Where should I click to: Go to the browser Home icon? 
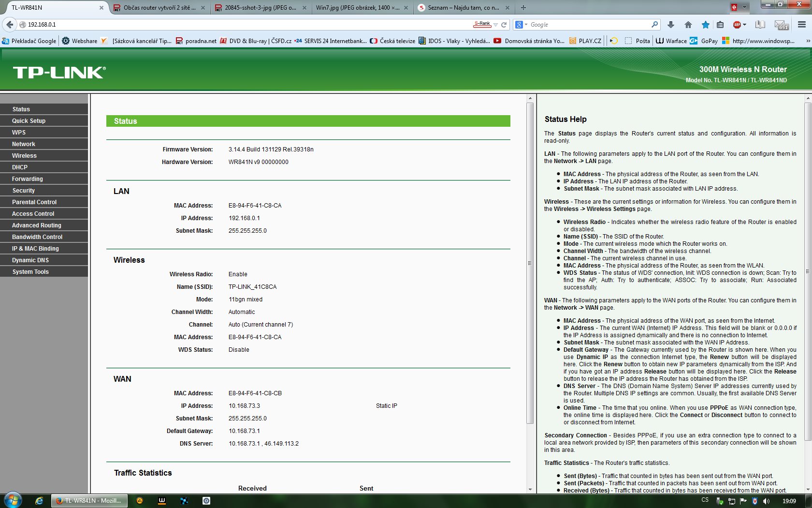click(688, 25)
